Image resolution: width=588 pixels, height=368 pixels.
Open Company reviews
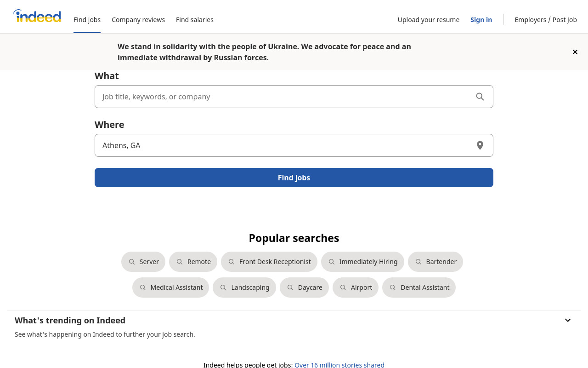(138, 20)
